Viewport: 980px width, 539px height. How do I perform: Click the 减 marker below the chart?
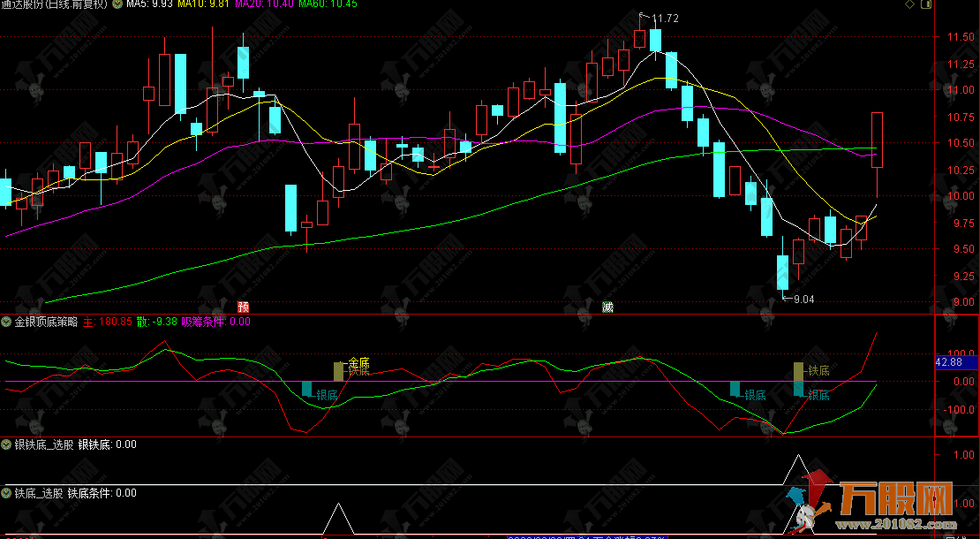tap(607, 307)
